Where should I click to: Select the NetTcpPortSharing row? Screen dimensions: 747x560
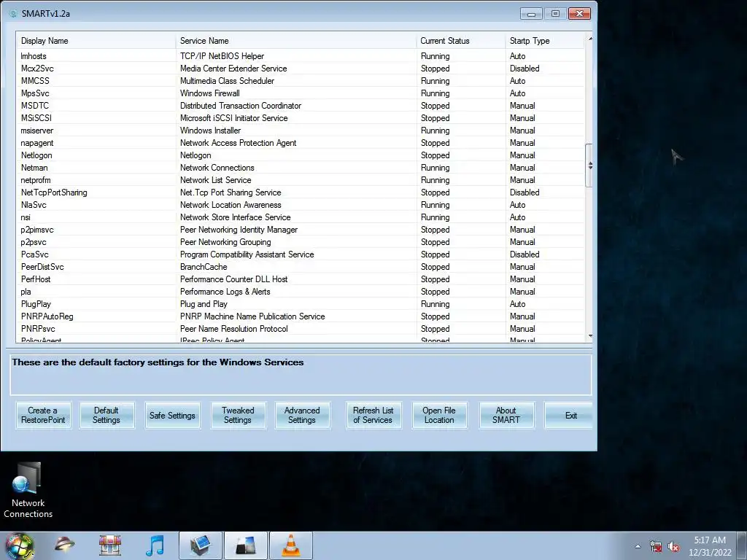[x=301, y=192]
